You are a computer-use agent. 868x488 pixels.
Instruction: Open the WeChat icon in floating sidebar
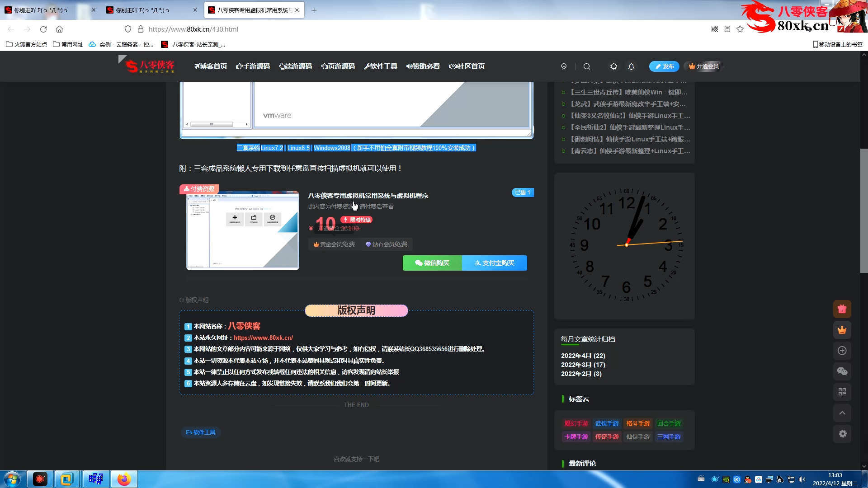pyautogui.click(x=842, y=371)
